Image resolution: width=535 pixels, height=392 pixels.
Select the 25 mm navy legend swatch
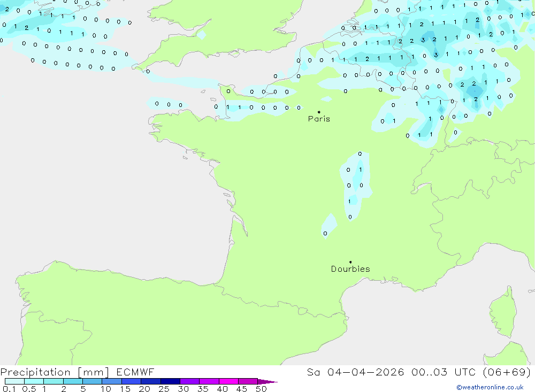coord(170,381)
